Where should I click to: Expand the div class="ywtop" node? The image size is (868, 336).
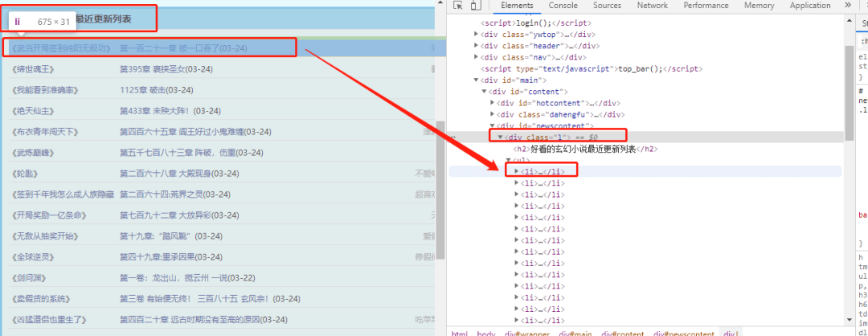[x=477, y=35]
